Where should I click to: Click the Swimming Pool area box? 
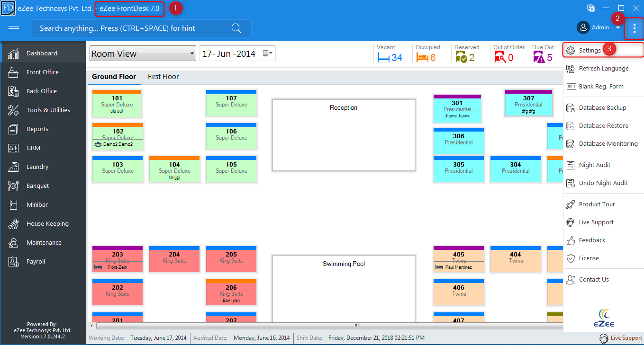[x=344, y=288]
